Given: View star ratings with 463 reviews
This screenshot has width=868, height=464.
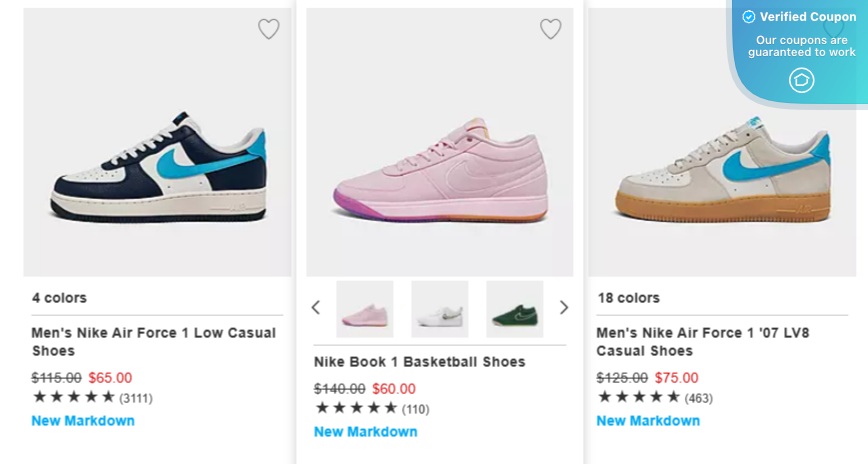Looking at the screenshot, I should pyautogui.click(x=639, y=397).
